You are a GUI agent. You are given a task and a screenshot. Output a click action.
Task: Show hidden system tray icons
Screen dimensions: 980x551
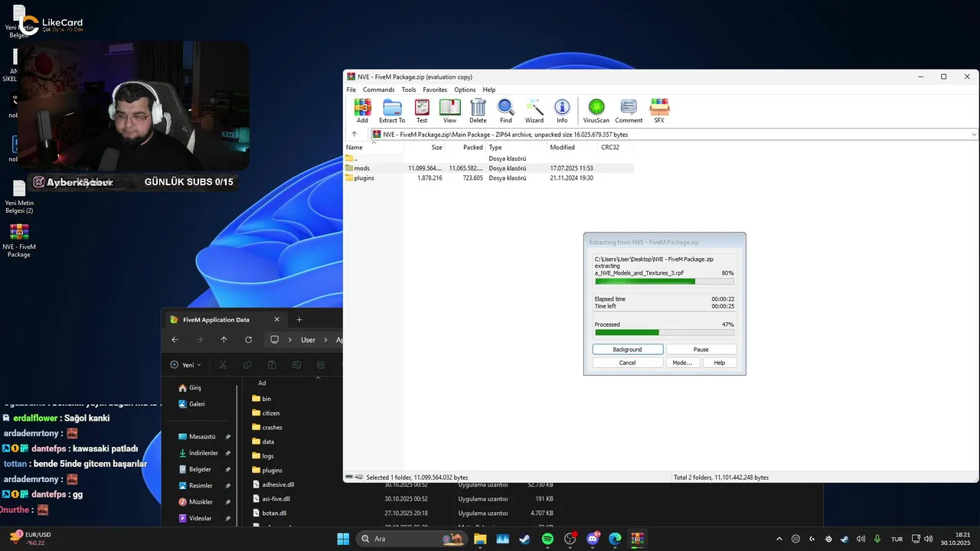779,539
